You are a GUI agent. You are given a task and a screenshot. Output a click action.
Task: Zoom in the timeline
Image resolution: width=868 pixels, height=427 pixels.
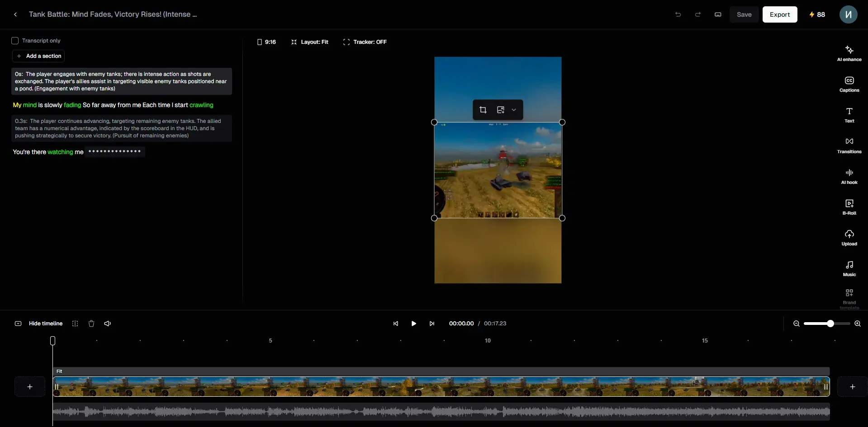coord(857,324)
